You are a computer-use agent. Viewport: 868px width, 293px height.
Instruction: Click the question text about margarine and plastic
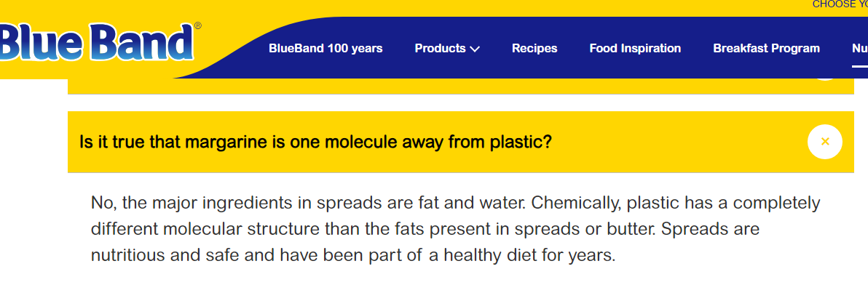tap(315, 142)
